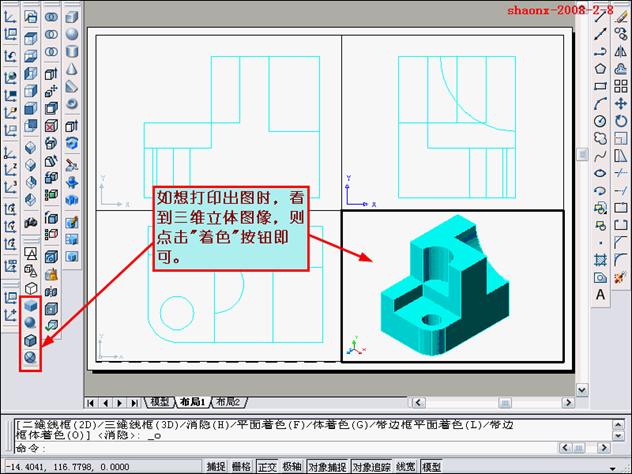Select the Cone solid tool

[72, 68]
